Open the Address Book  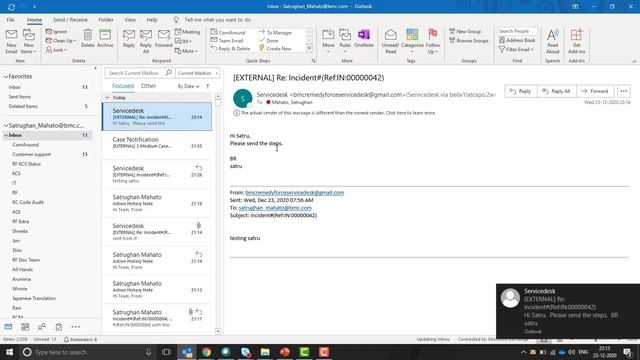click(517, 40)
